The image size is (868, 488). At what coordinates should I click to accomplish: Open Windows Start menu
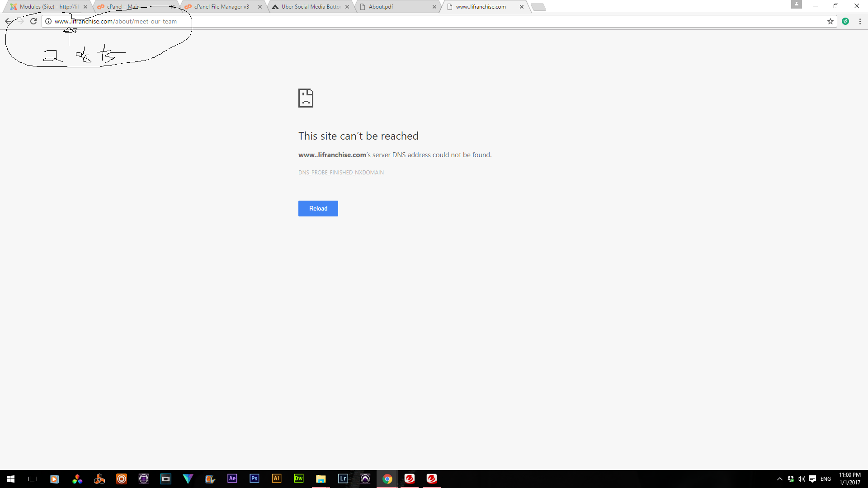point(11,479)
